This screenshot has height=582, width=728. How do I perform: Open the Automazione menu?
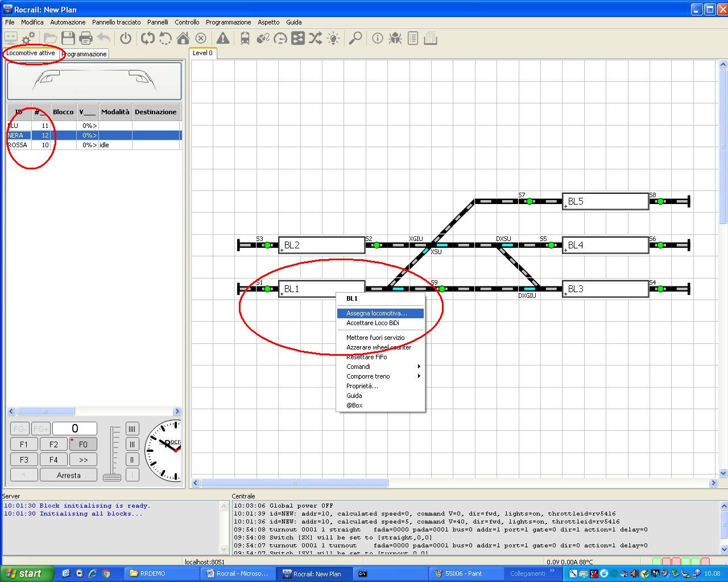[68, 22]
